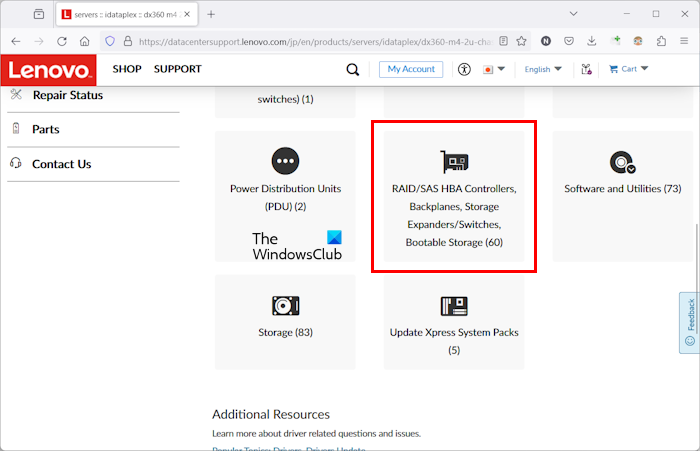Open Repair Status in sidebar
Image resolution: width=700 pixels, height=451 pixels.
pyautogui.click(x=68, y=95)
